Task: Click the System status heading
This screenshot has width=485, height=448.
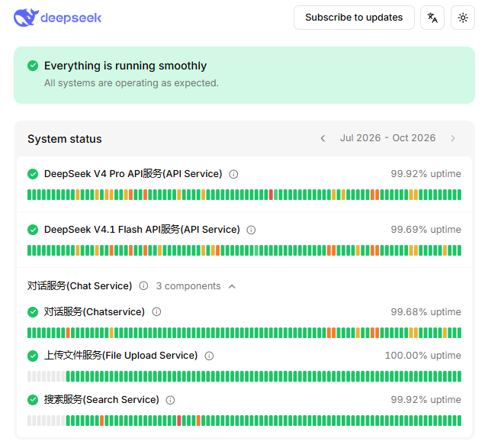Action: pyautogui.click(x=65, y=139)
